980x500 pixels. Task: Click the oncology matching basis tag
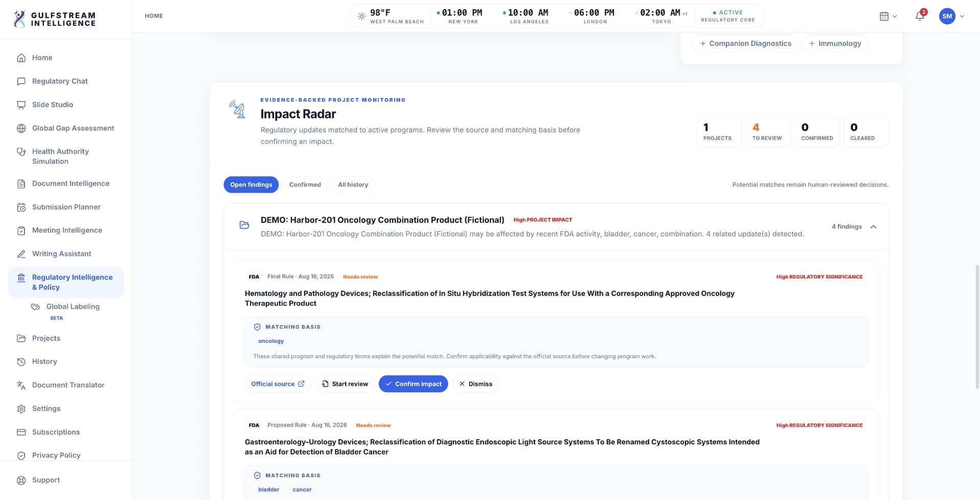271,341
